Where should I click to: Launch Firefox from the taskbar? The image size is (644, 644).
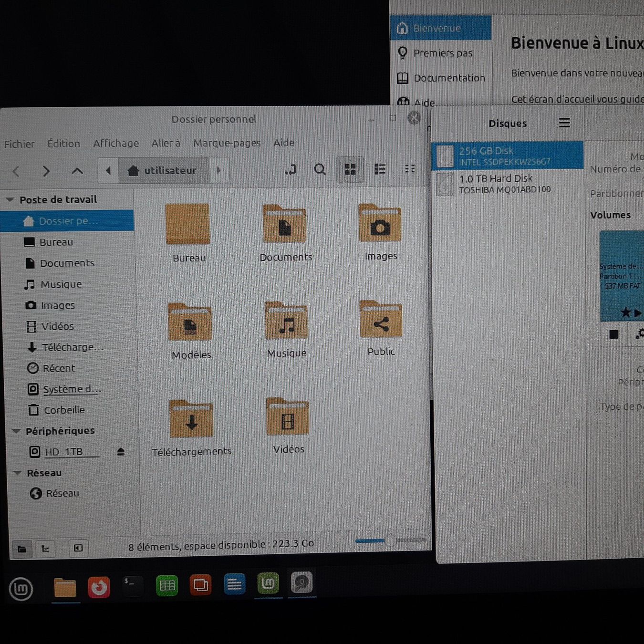tap(99, 587)
